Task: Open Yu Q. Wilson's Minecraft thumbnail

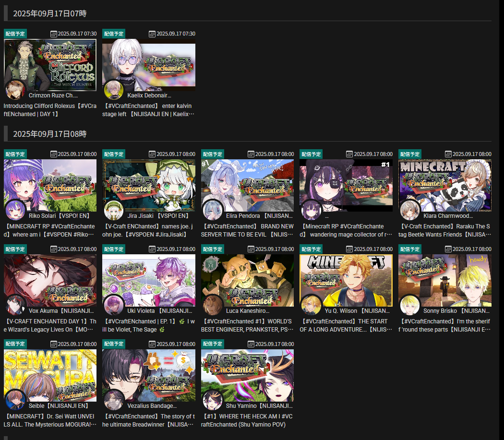Action: pyautogui.click(x=346, y=280)
